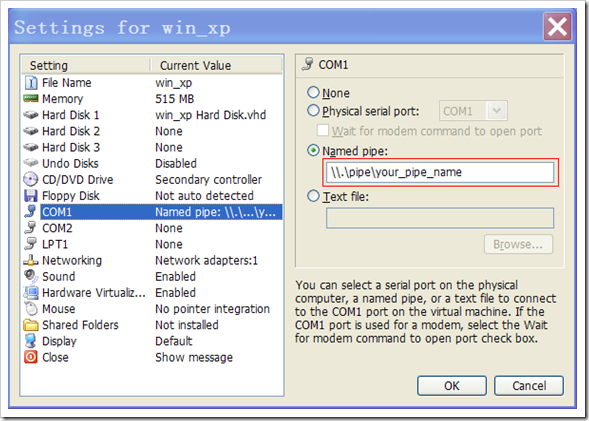Click the Browse... button
The height and width of the screenshot is (421, 589).
click(518, 244)
